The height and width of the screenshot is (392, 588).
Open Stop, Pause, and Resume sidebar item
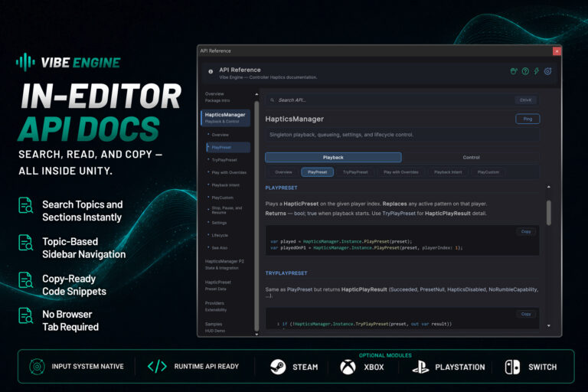227,210
